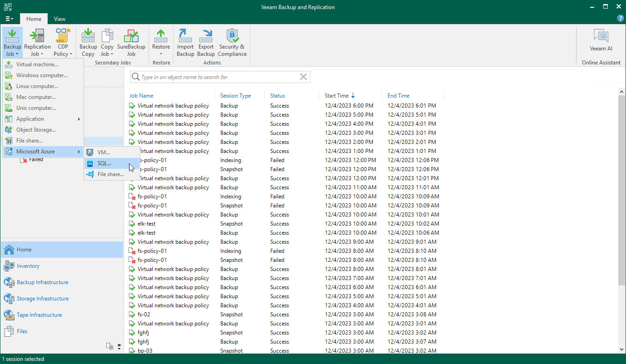
Task: Click the Export Backup icon
Action: tap(206, 42)
